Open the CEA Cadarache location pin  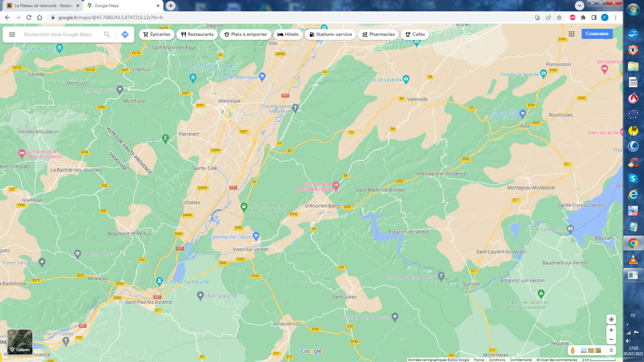tap(200, 295)
